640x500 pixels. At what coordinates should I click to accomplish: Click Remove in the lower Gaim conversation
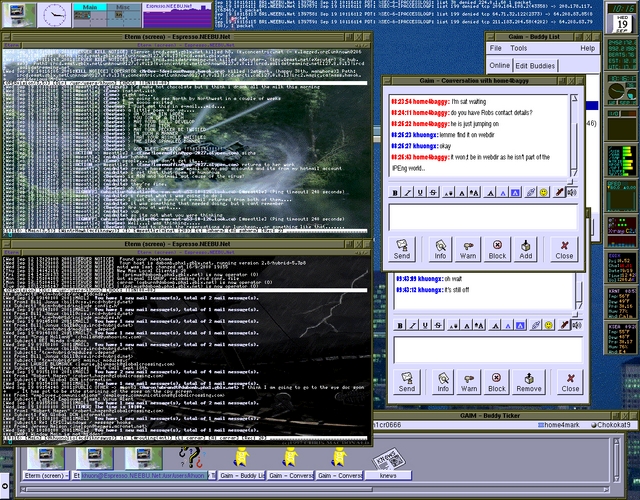pyautogui.click(x=529, y=382)
